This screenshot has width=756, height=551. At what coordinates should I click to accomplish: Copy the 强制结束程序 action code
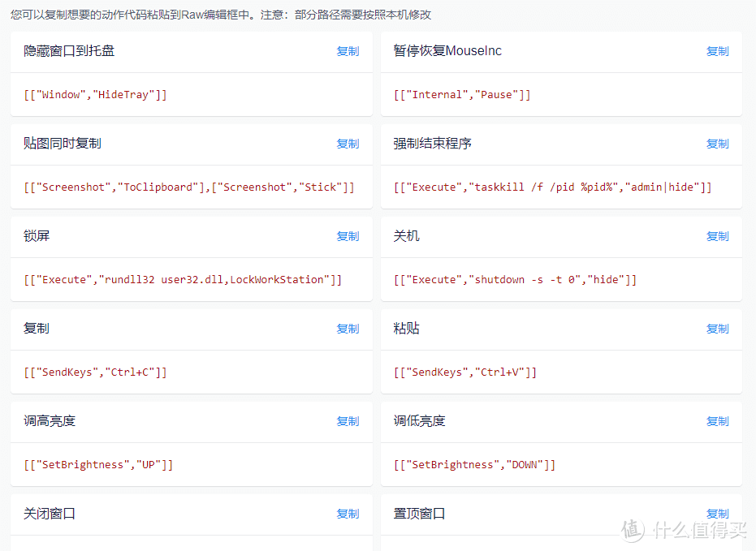[x=718, y=144]
